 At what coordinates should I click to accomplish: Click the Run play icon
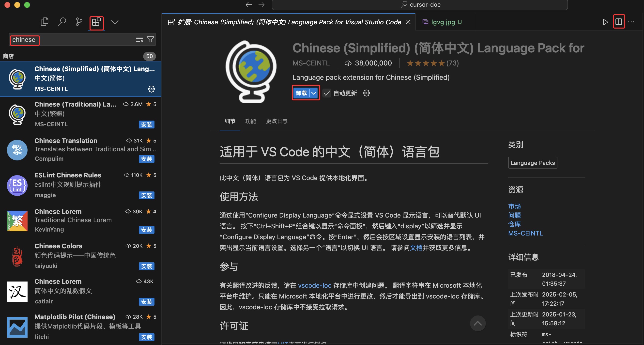click(605, 22)
